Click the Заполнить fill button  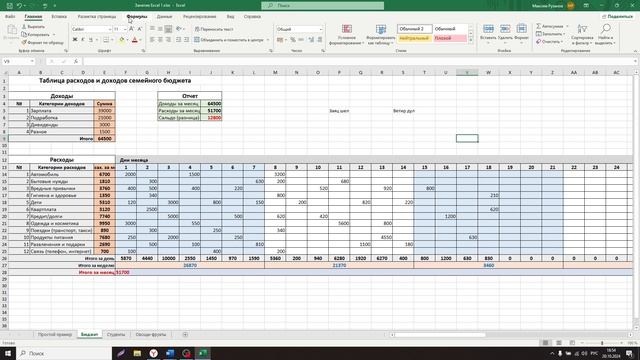click(551, 34)
